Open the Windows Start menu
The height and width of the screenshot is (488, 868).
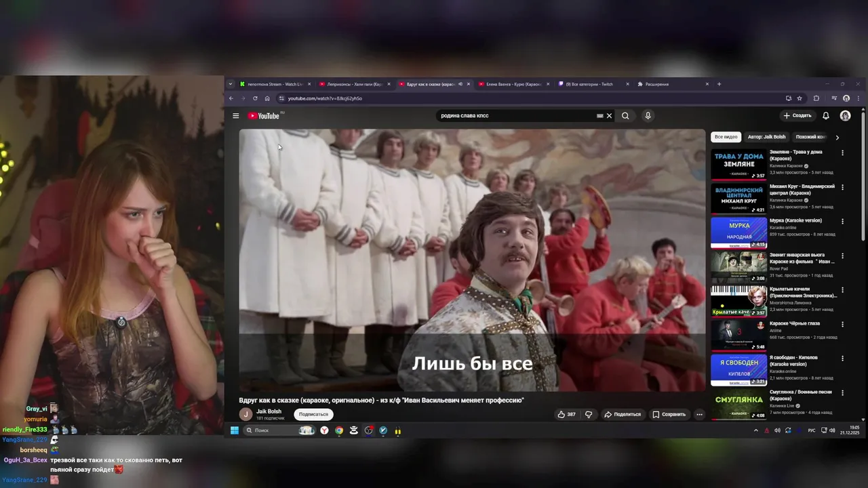pos(235,430)
